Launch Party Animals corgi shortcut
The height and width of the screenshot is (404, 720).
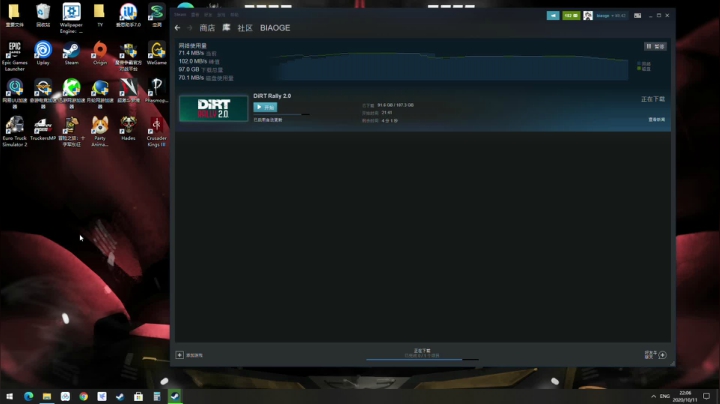coord(100,131)
